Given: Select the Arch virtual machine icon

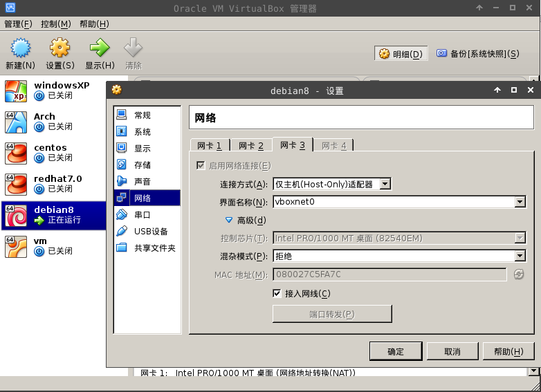Looking at the screenshot, I should coord(16,122).
